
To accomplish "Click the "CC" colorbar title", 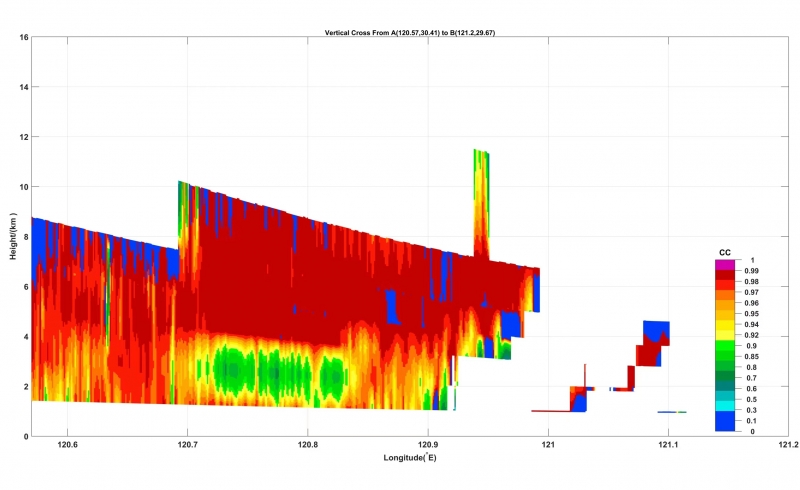I will (725, 252).
